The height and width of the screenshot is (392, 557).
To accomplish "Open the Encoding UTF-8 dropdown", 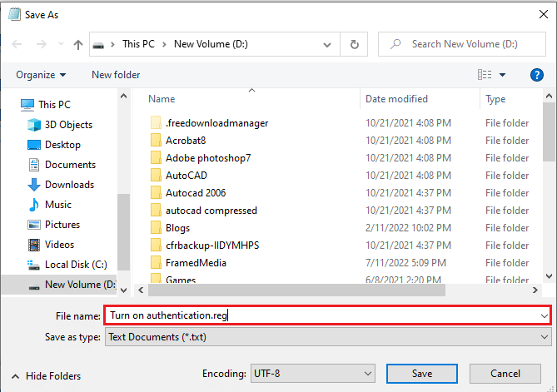I will pos(312,374).
